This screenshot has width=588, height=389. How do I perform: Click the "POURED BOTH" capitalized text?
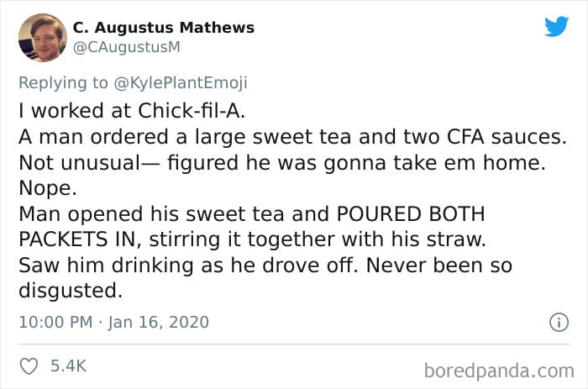[411, 213]
